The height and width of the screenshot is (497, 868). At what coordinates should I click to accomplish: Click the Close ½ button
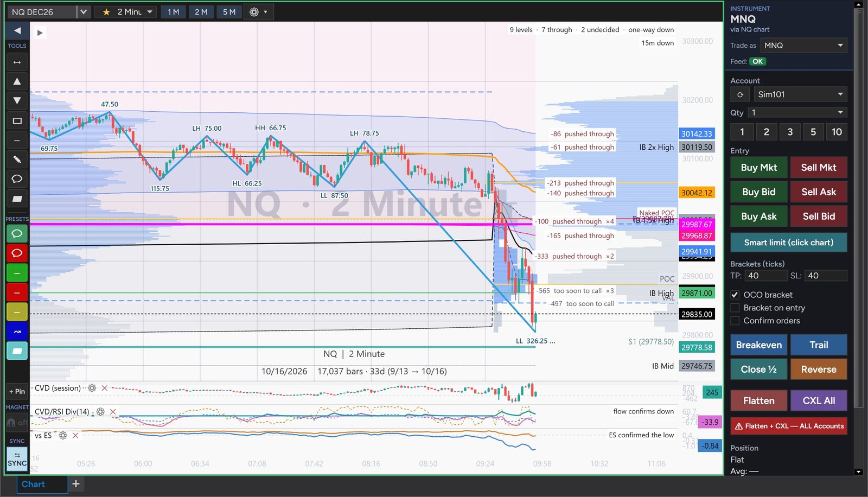(759, 369)
